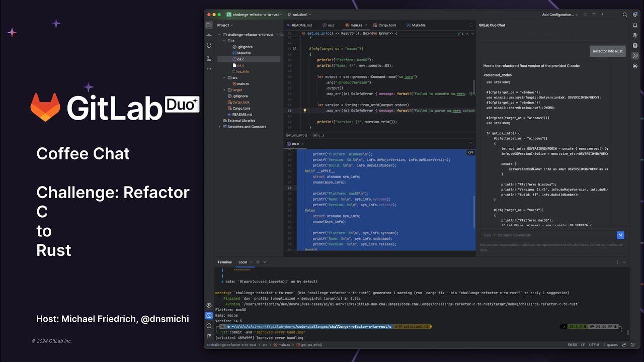Open the LF line separator selector

pos(583,345)
